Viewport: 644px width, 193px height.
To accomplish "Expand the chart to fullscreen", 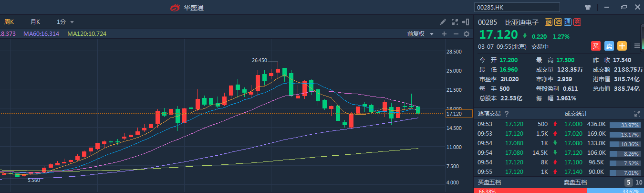I will click(x=455, y=22).
